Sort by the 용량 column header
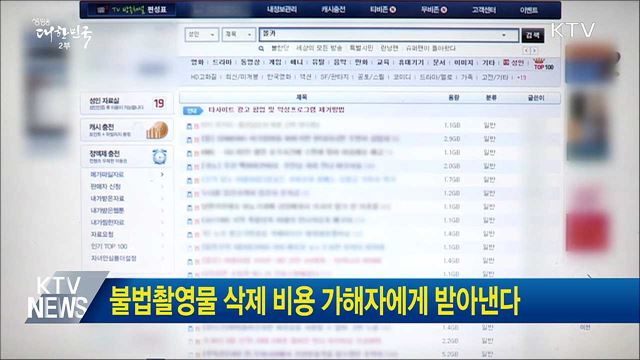The height and width of the screenshot is (360, 640). 453,98
